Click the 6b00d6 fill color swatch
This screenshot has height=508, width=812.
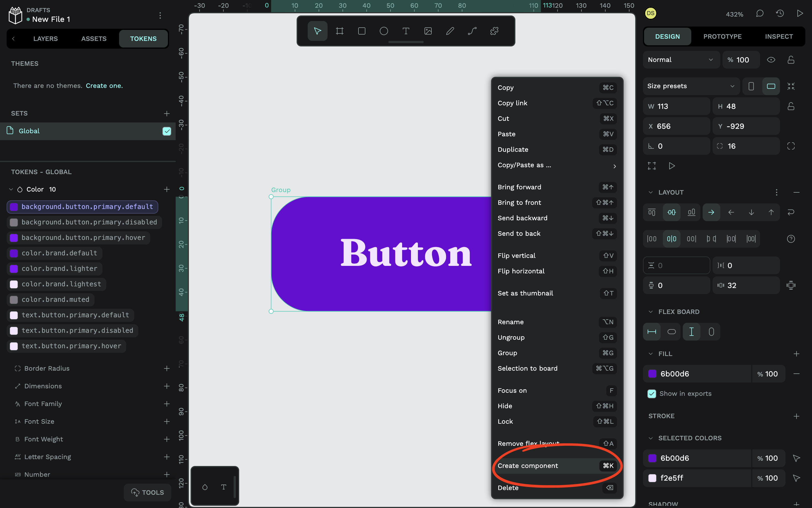tap(653, 374)
